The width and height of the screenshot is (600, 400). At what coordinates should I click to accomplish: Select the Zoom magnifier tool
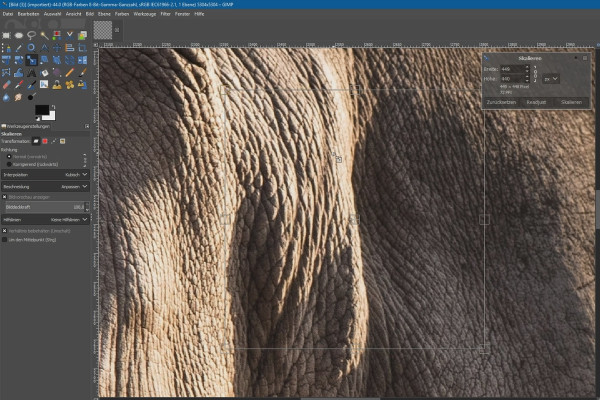(x=31, y=48)
